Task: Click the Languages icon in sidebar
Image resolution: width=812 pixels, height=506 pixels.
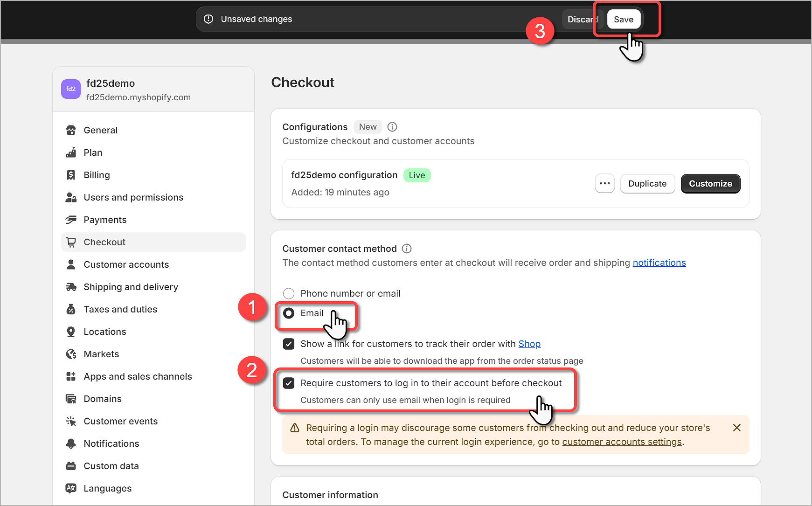Action: (x=71, y=488)
